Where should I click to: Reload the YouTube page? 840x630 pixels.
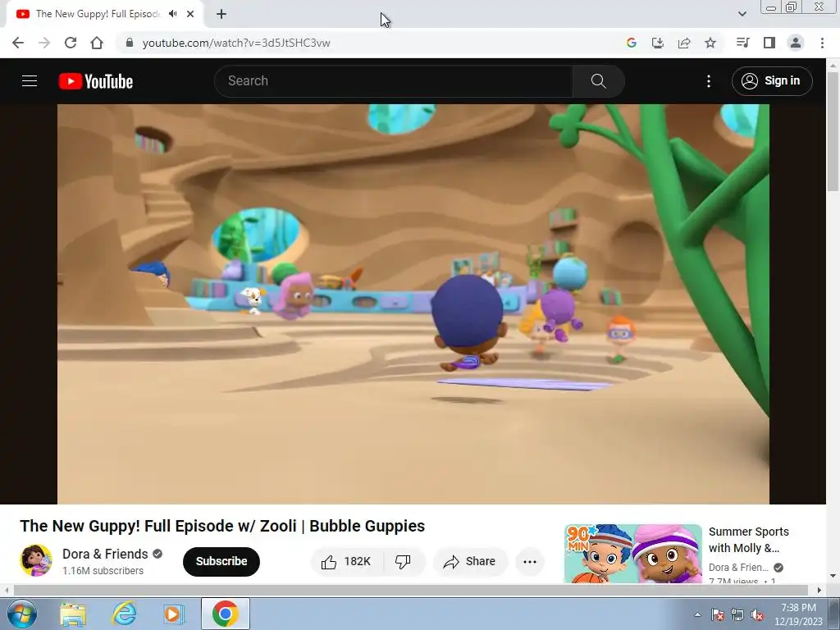[x=71, y=43]
